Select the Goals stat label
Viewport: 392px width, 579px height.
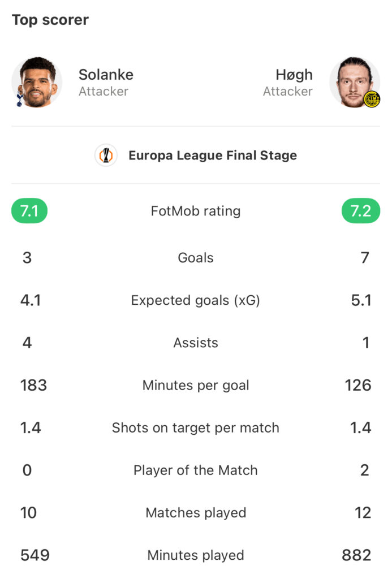[x=196, y=258]
